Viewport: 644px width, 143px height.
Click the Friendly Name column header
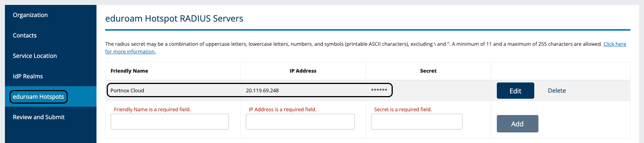tap(129, 71)
